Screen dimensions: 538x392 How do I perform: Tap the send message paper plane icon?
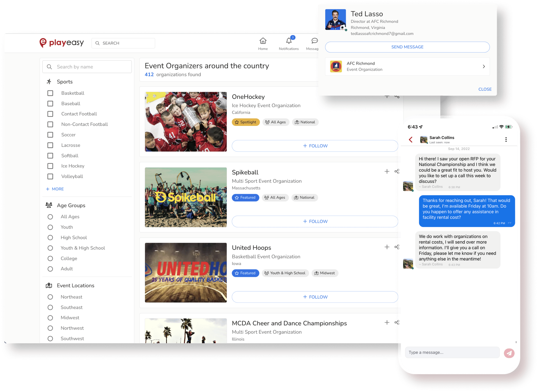coord(509,353)
